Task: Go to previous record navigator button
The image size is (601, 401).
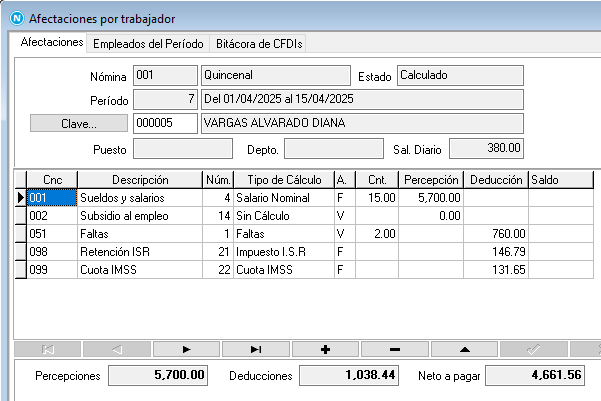Action: pos(117,349)
